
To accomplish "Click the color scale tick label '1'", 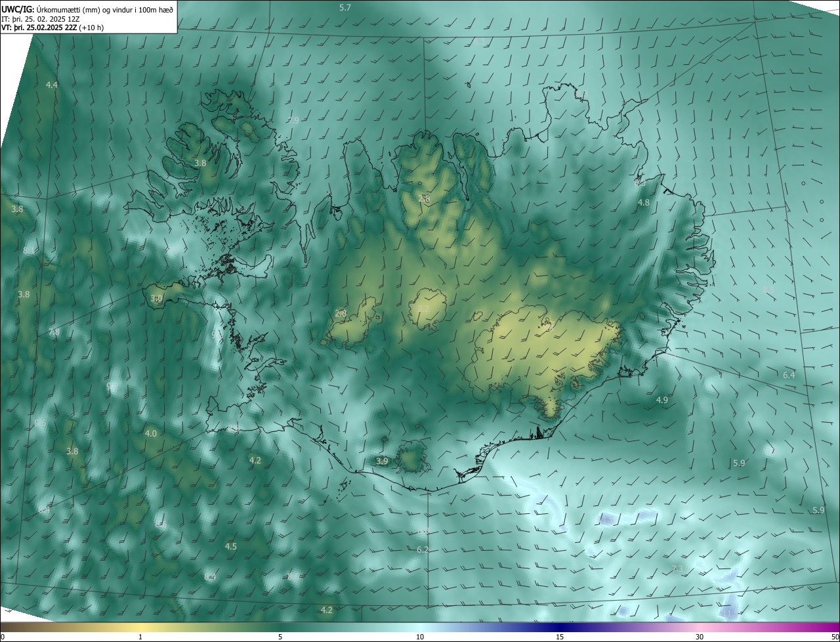I will point(140,637).
